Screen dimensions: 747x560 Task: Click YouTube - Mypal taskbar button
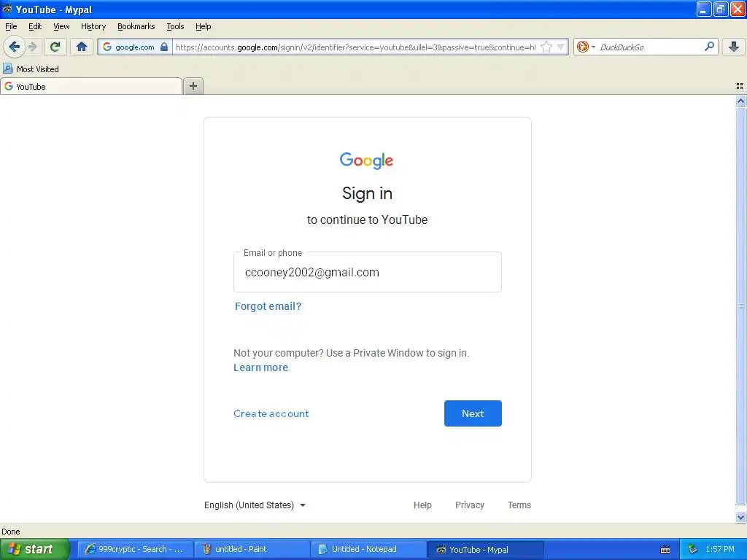pyautogui.click(x=485, y=549)
